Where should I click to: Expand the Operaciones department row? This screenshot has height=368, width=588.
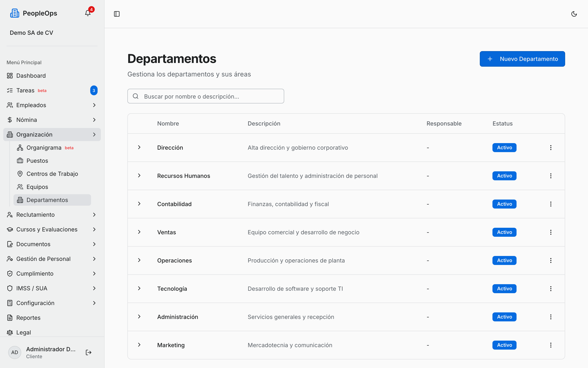pos(139,260)
